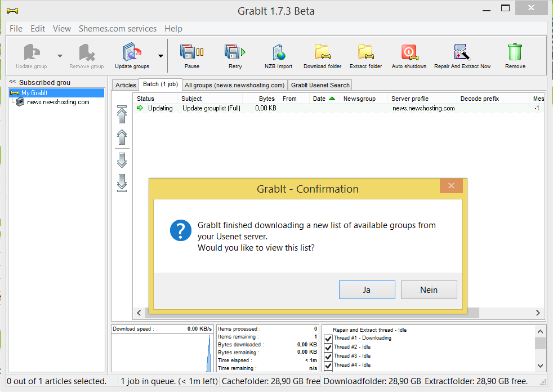553x392 pixels.
Task: Sort by Server profile column header
Action: [422, 99]
